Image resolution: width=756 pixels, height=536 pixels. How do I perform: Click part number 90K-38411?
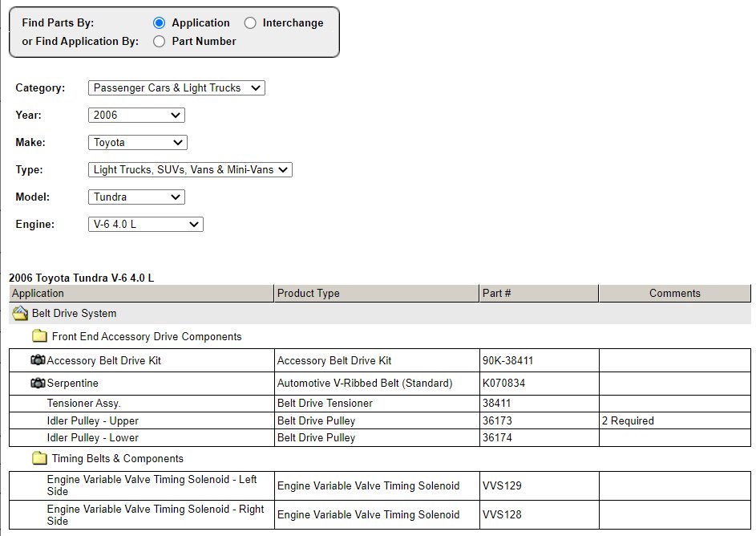click(507, 360)
